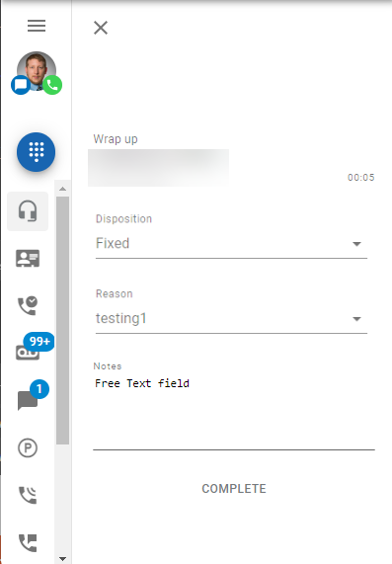Open the contacts card icon

28,258
